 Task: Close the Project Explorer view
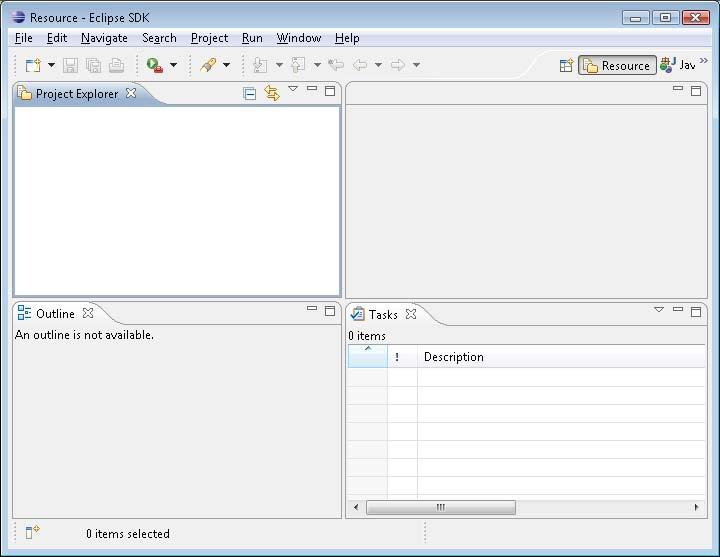tap(131, 93)
